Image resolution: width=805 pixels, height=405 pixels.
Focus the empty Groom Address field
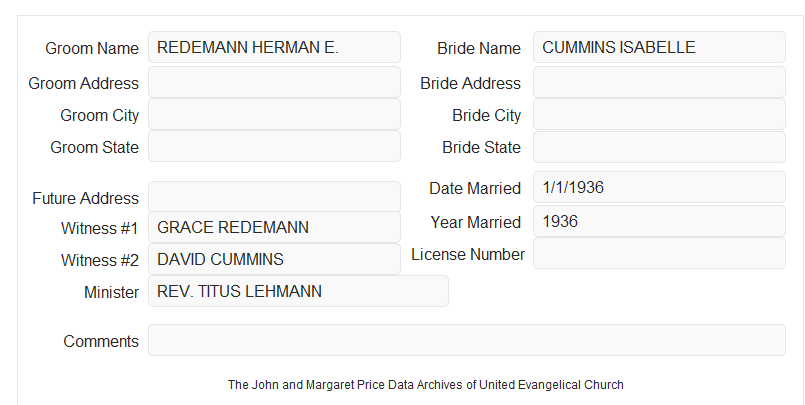tap(274, 82)
